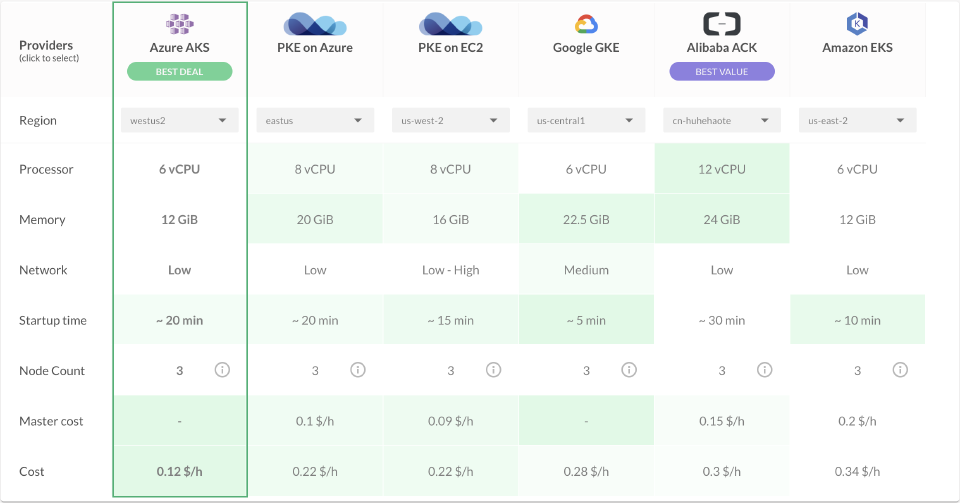Click the PKE on Azure provider name
Viewport: 960px width, 503px height.
click(x=315, y=48)
